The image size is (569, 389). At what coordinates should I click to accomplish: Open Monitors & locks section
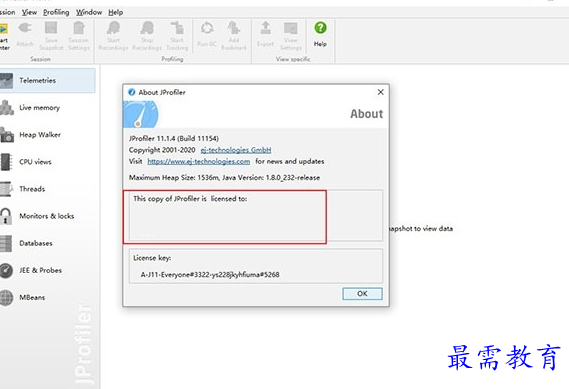pyautogui.click(x=46, y=216)
